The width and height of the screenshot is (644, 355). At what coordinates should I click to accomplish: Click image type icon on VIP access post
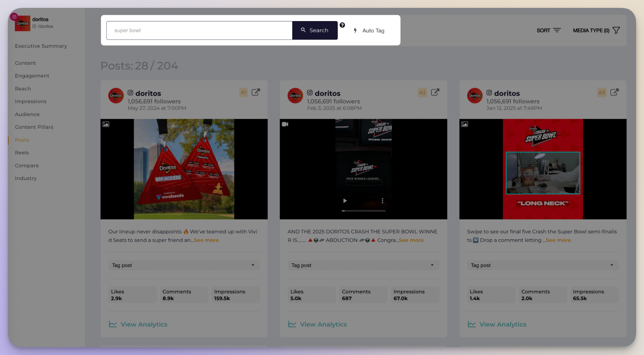106,124
